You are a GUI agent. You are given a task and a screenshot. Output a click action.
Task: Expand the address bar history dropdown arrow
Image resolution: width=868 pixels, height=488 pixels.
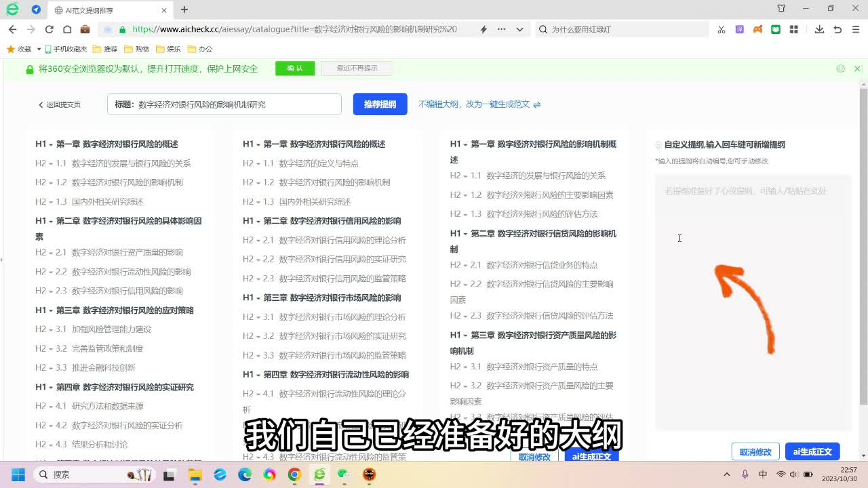tap(519, 29)
